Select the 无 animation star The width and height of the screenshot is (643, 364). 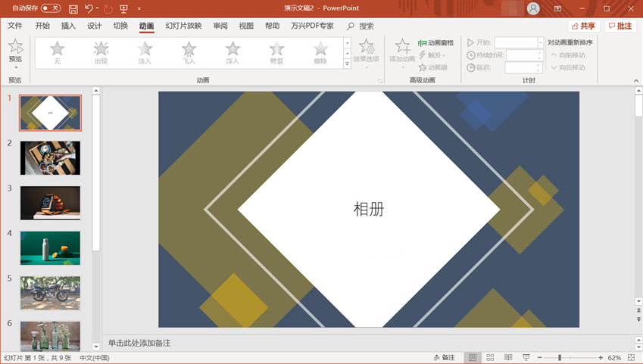pyautogui.click(x=57, y=52)
